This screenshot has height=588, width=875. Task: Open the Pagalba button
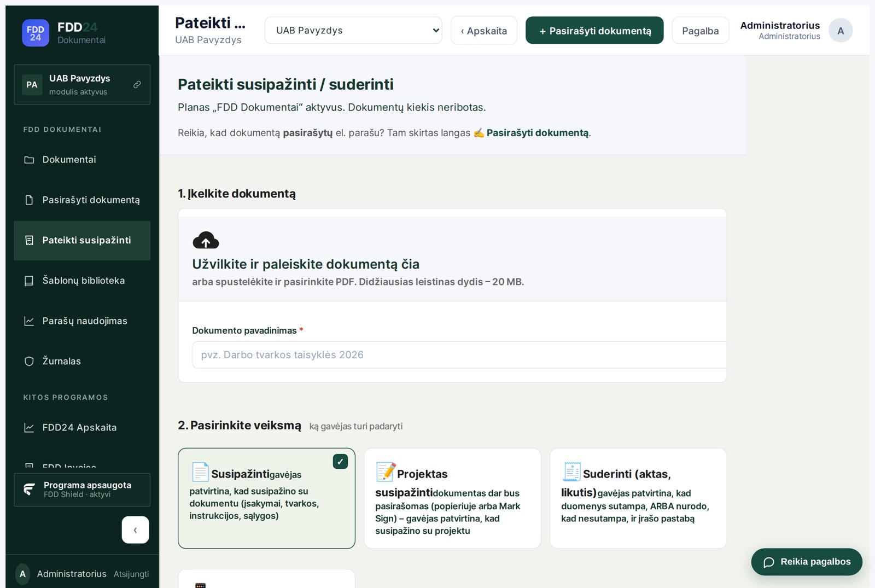pyautogui.click(x=701, y=31)
